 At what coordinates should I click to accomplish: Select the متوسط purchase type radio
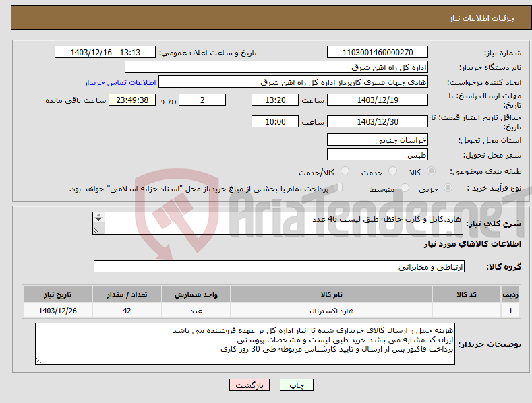click(x=405, y=187)
